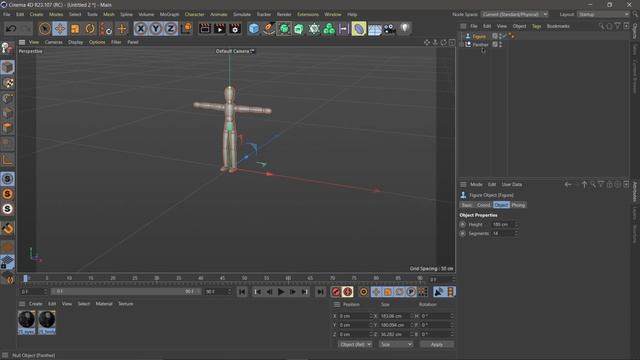Viewport: 640px width, 360px height.
Task: Open the MoGraph menu
Action: (169, 14)
